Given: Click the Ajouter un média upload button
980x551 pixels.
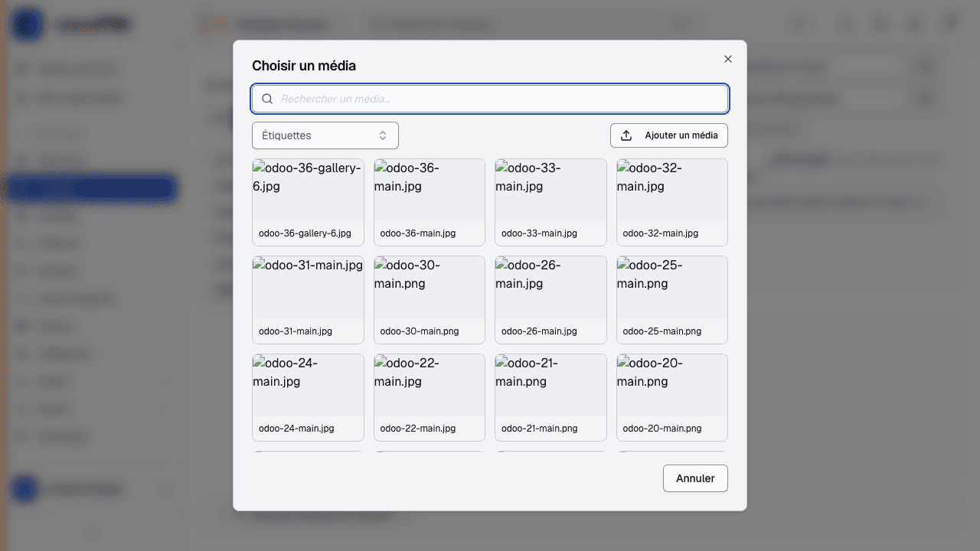Looking at the screenshot, I should tap(669, 135).
